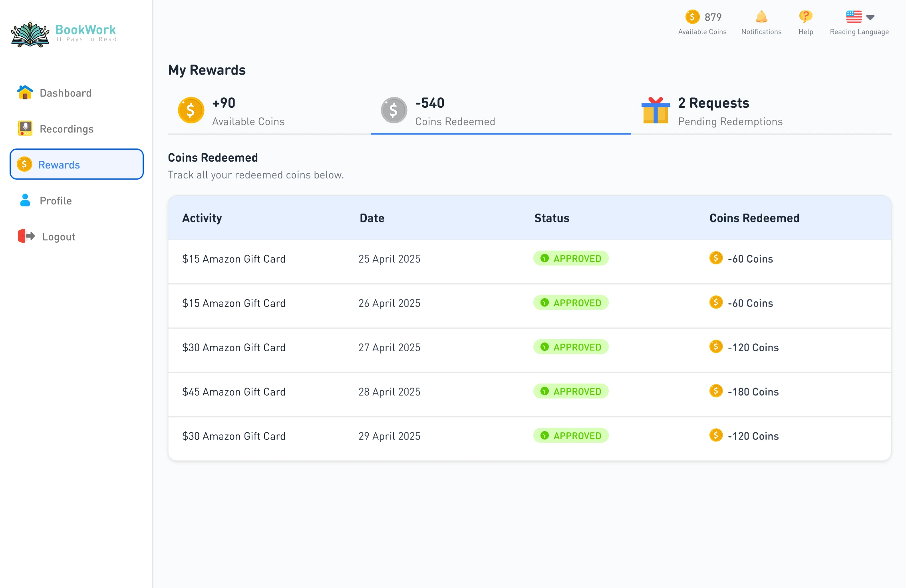Viewport: 906px width, 588px height.
Task: Click the Available Coins counter showing 879
Action: tap(703, 17)
